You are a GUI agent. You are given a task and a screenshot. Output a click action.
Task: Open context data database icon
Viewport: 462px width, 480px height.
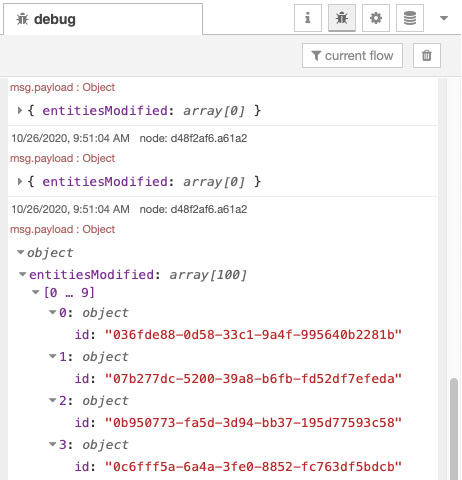coord(410,18)
